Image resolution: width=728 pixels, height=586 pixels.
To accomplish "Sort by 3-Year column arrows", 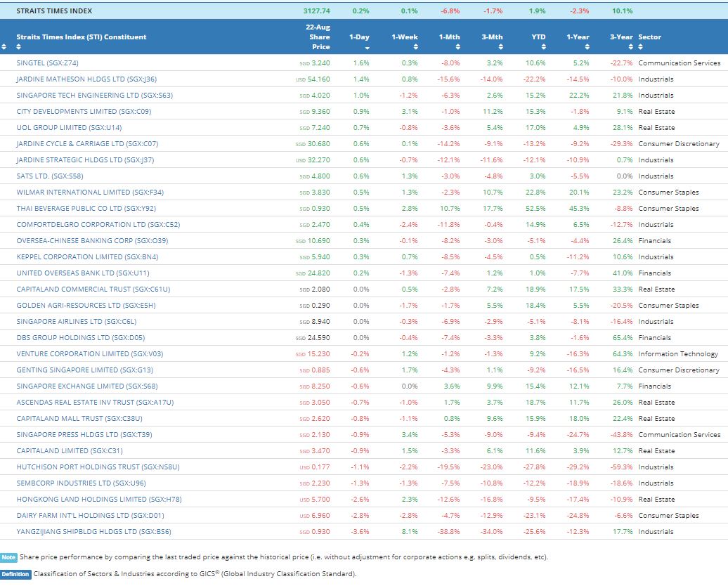I will click(x=630, y=46).
